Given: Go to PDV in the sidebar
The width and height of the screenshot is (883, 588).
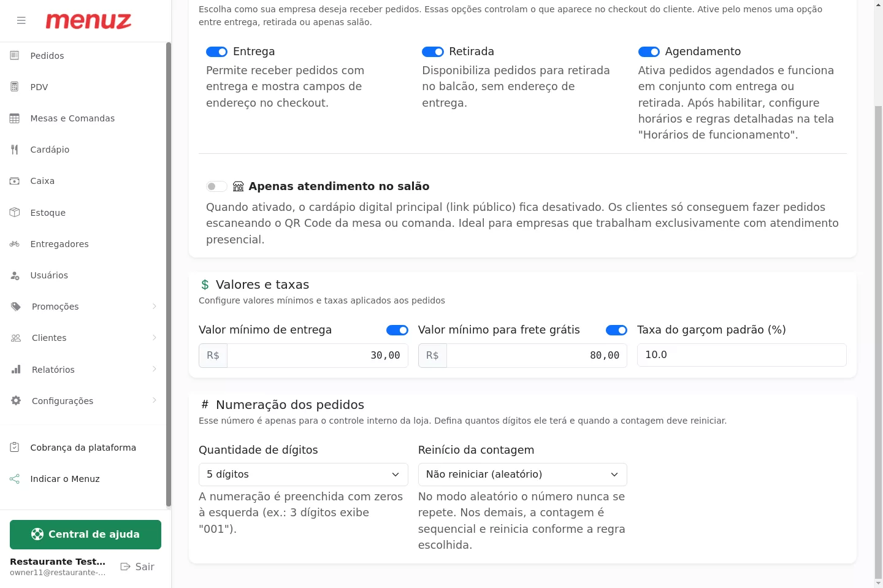Looking at the screenshot, I should (83, 87).
